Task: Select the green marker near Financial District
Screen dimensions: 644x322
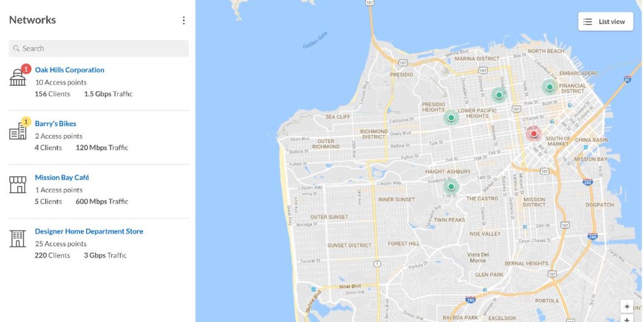Action: point(550,86)
